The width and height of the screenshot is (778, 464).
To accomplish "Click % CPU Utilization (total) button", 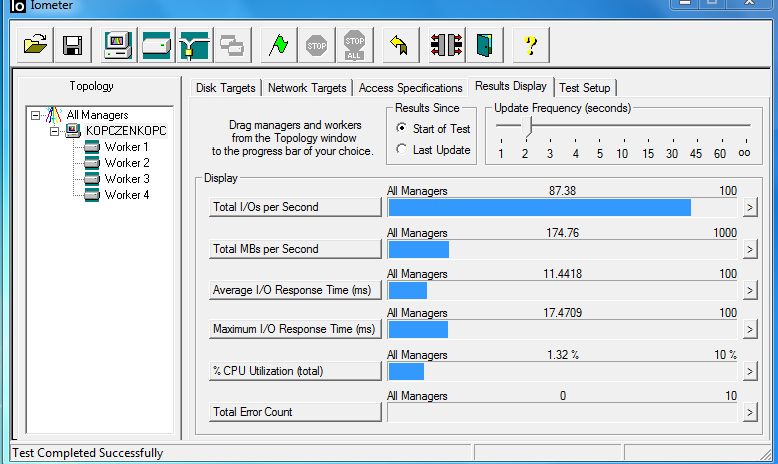I will 295,371.
